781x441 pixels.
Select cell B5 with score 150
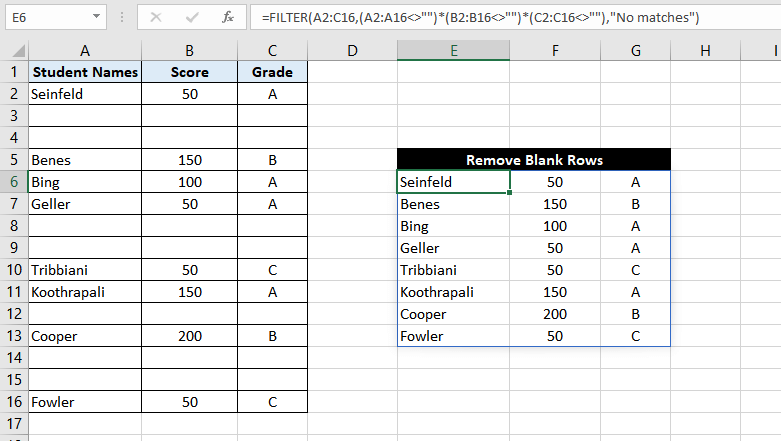point(189,160)
